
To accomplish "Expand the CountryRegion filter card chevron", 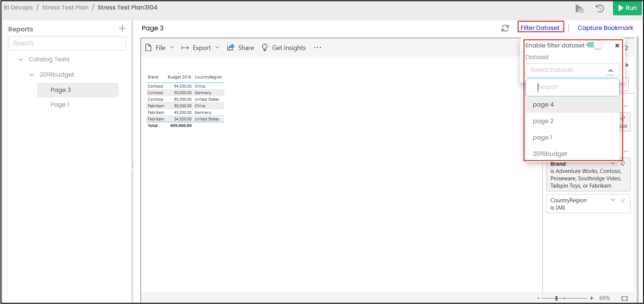I will pos(613,200).
